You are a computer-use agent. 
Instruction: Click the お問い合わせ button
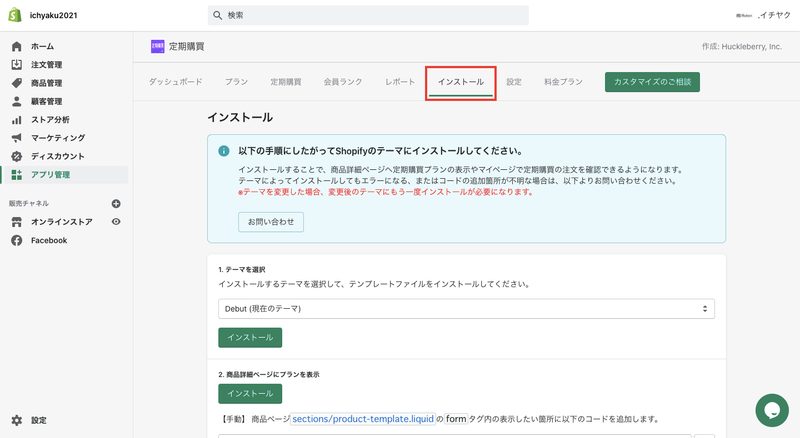click(271, 222)
